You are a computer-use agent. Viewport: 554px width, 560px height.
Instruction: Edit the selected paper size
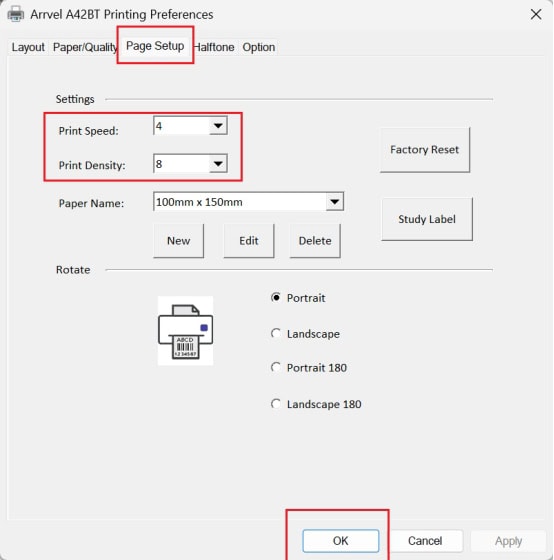[x=249, y=241]
